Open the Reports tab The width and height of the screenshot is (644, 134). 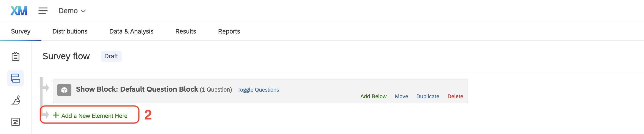tap(229, 31)
